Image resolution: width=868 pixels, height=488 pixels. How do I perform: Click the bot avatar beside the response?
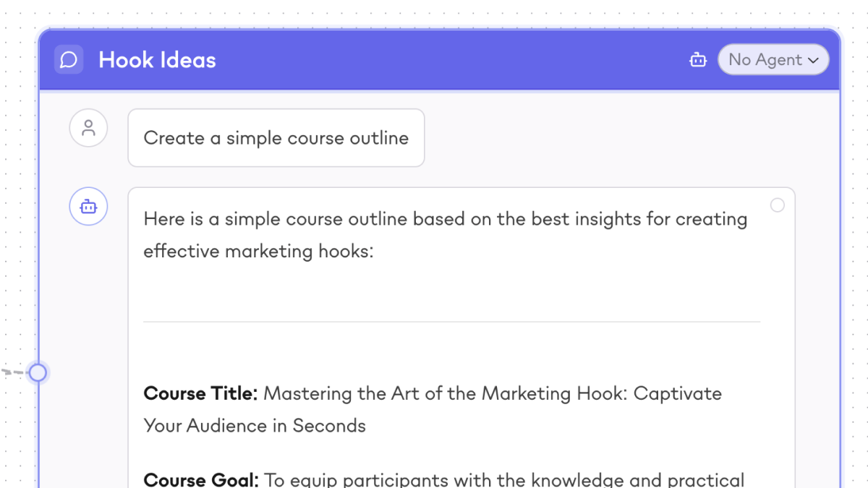pyautogui.click(x=88, y=207)
